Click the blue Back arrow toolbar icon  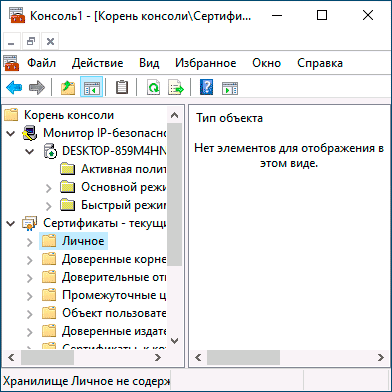click(14, 88)
